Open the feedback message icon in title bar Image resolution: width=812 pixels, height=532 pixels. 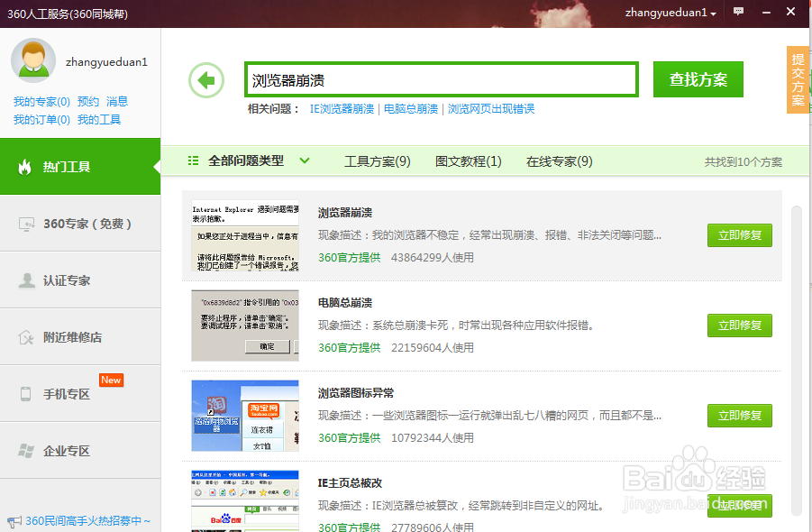(x=738, y=12)
